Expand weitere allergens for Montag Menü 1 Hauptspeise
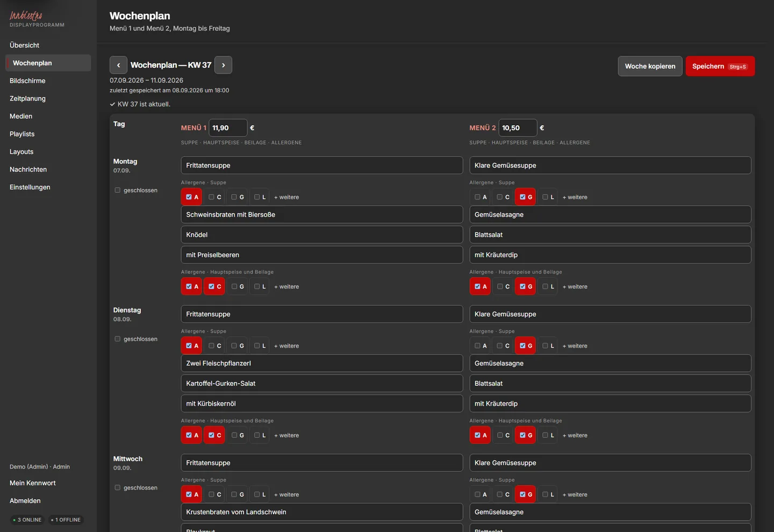Image resolution: width=774 pixels, height=532 pixels. (286, 287)
